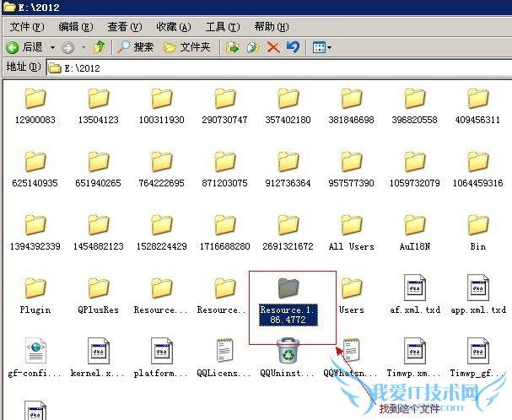Select folder 1716688280
Viewport: 512px width, 420px height.
224,233
